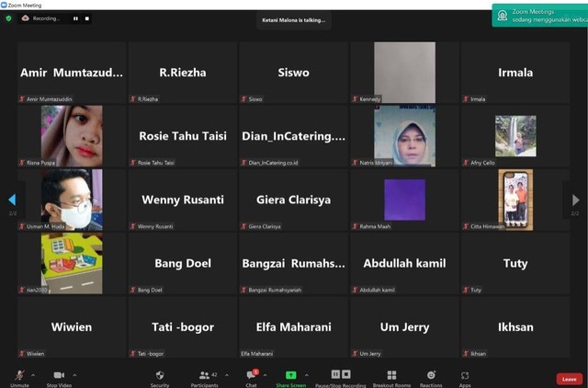Click muted mic icon beside Bang Doel label

pyautogui.click(x=133, y=290)
